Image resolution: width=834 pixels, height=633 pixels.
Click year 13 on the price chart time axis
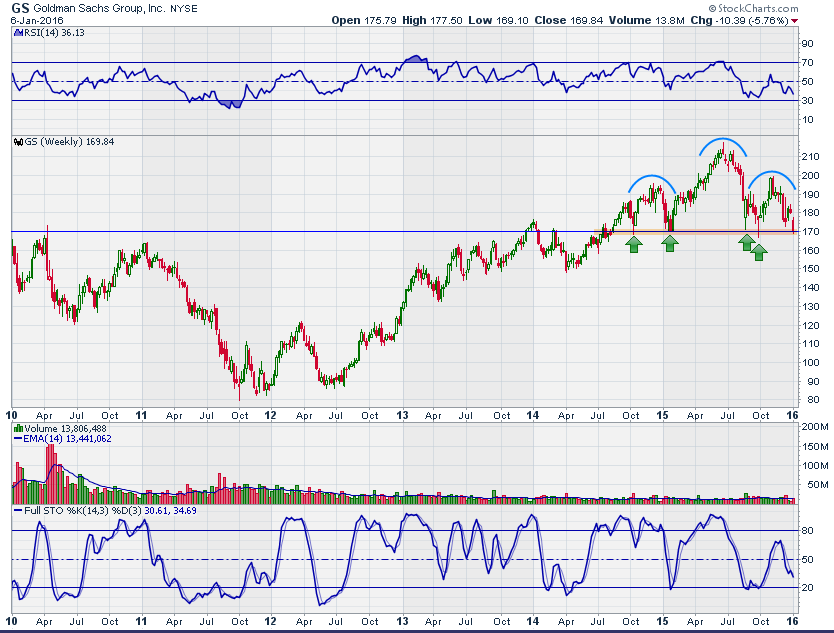click(x=402, y=415)
